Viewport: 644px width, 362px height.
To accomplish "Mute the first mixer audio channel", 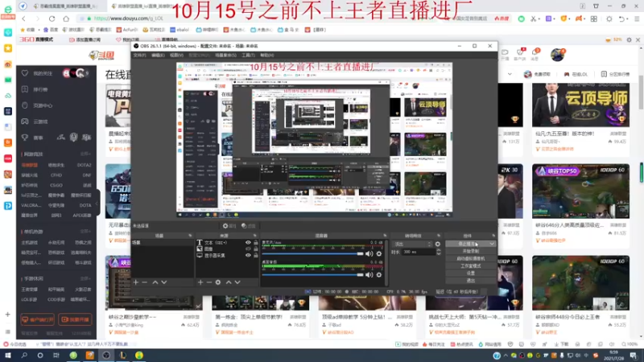I will tap(369, 253).
